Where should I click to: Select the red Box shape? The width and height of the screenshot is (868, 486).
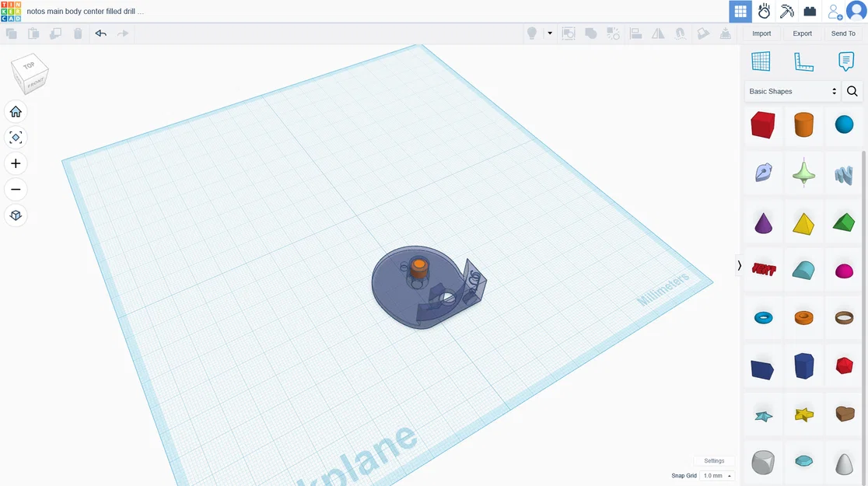763,124
